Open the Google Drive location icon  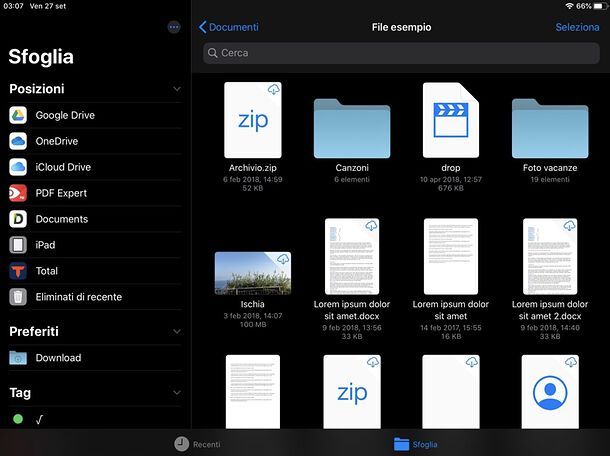click(x=18, y=115)
